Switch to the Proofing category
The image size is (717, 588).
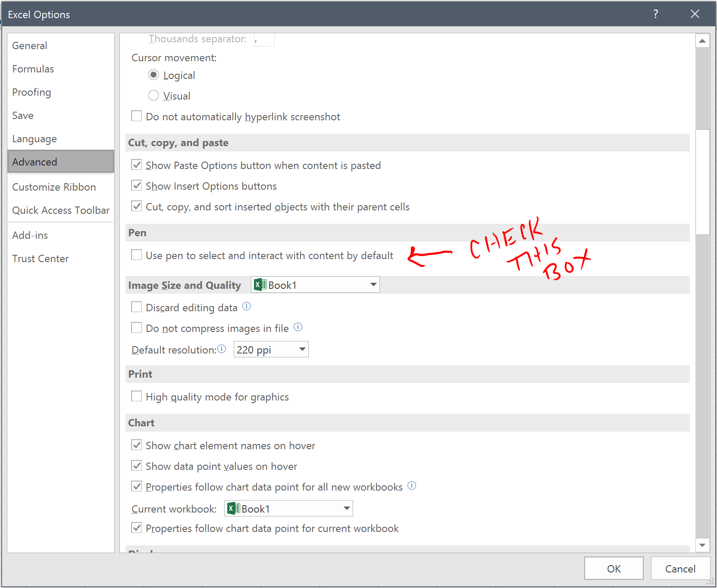[x=60, y=92]
